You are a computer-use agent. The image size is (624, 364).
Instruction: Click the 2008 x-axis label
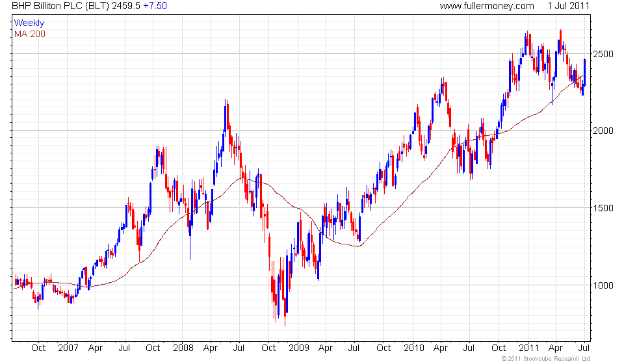pyautogui.click(x=183, y=348)
